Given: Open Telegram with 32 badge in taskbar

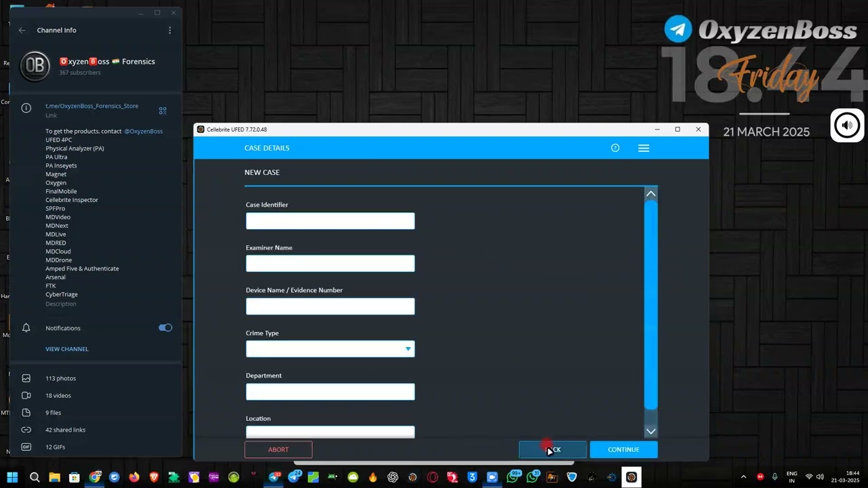Looking at the screenshot, I should [x=274, y=477].
